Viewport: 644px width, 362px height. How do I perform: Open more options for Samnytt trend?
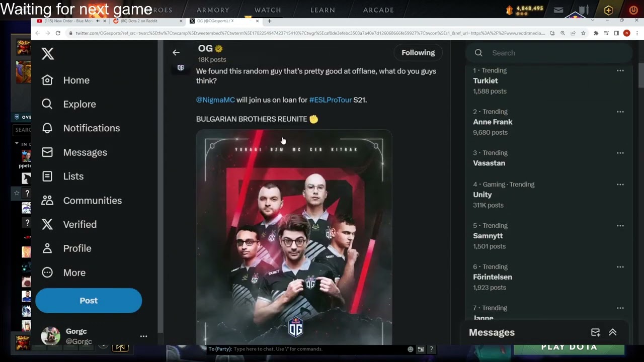point(620,226)
